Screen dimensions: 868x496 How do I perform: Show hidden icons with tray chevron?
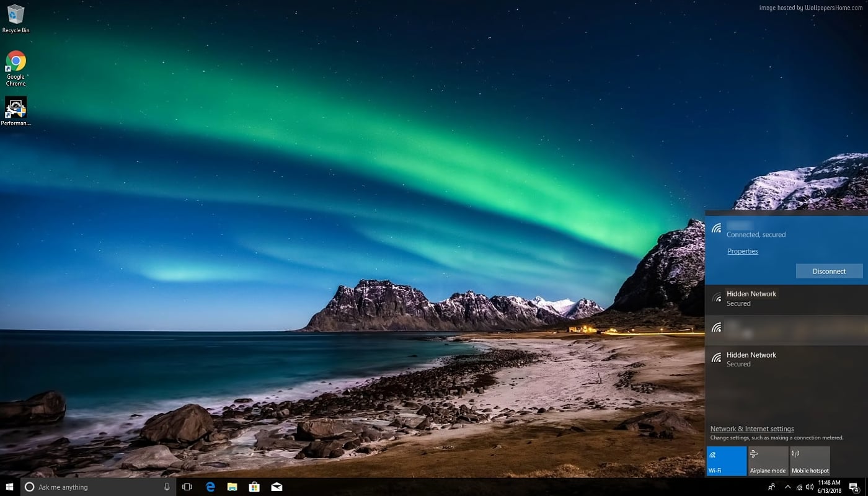787,487
